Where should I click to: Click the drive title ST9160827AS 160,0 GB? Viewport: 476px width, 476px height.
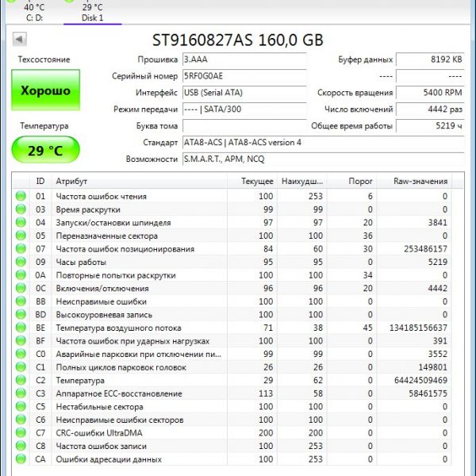(238, 40)
